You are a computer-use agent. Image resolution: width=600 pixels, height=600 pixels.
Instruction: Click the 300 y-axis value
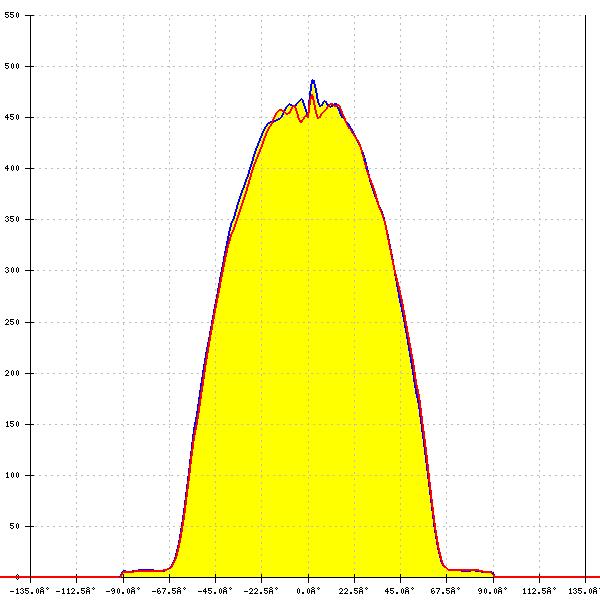click(12, 270)
